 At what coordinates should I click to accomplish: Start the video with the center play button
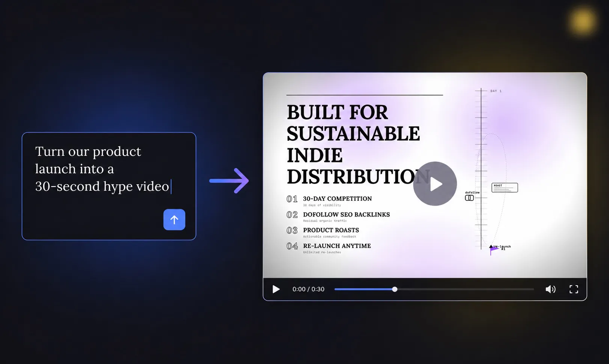[x=435, y=184]
